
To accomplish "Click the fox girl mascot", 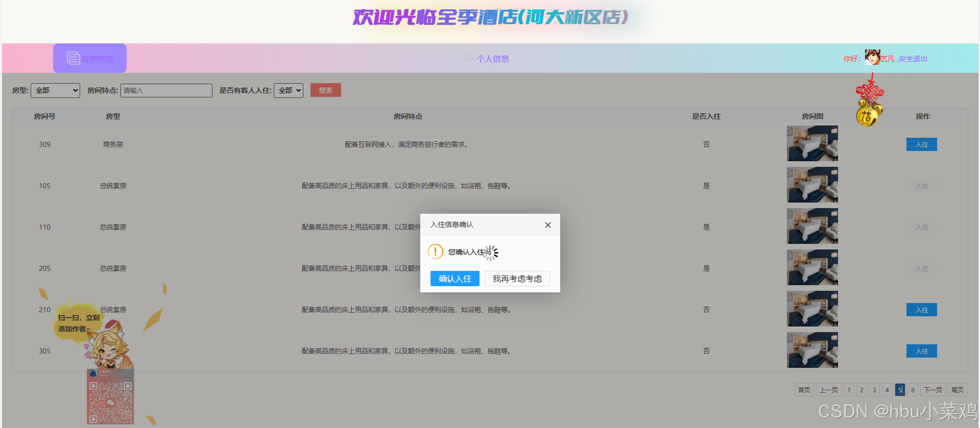I will (x=110, y=344).
